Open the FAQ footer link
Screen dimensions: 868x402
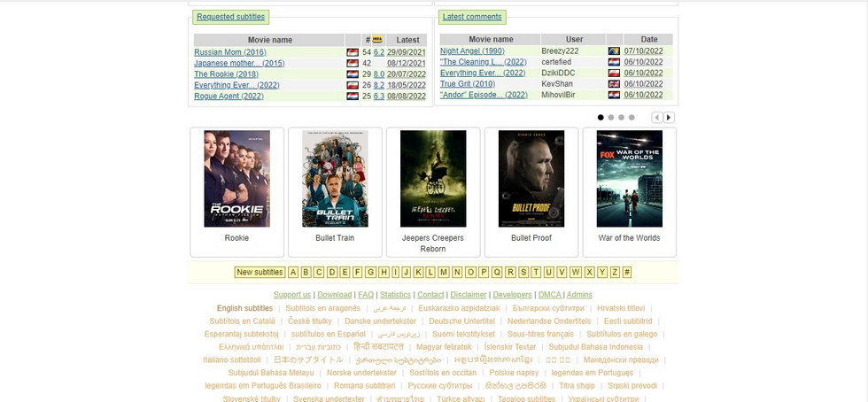[x=366, y=295]
